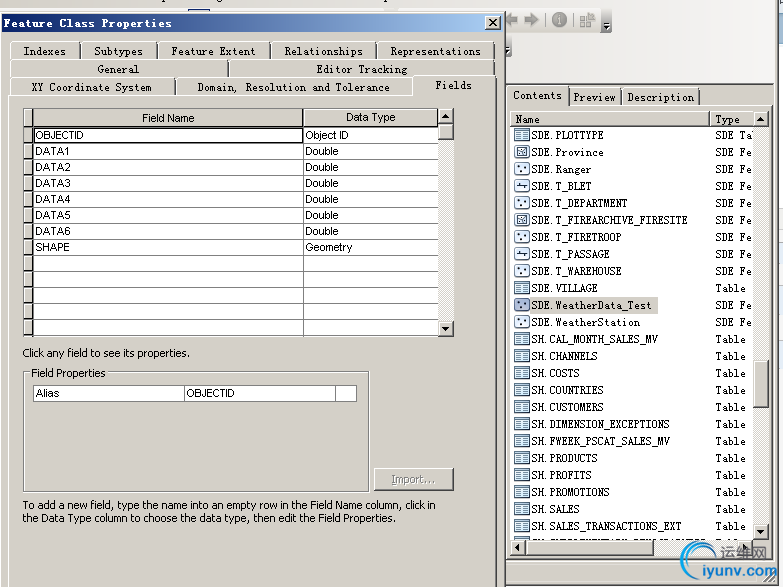The height and width of the screenshot is (587, 783).
Task: Open the toolbar options dropdown arrow
Action: pyautogui.click(x=606, y=26)
